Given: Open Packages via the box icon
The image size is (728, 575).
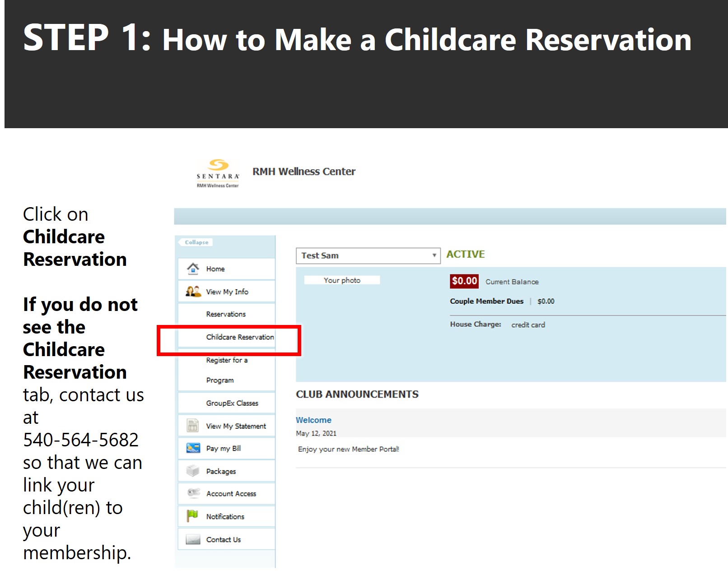Looking at the screenshot, I should 193,471.
